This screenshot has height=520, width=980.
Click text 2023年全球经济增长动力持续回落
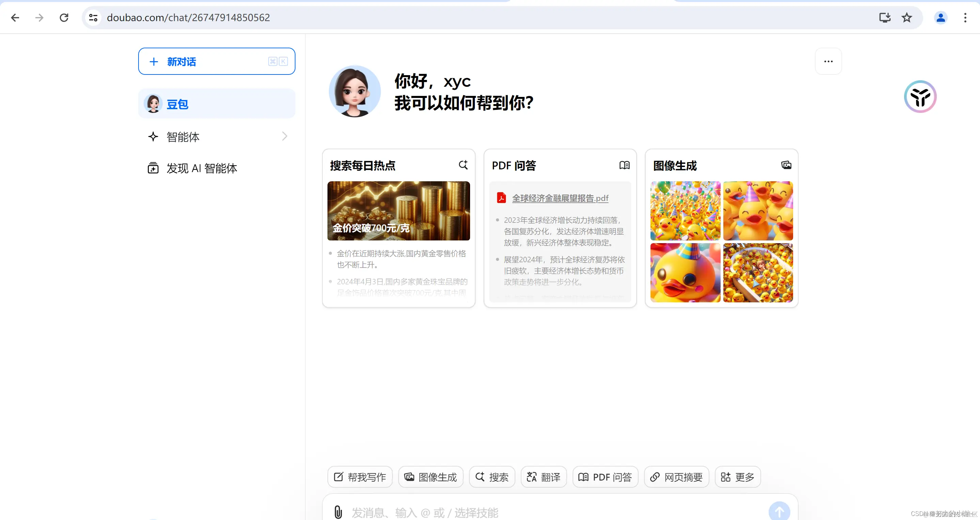pyautogui.click(x=562, y=220)
